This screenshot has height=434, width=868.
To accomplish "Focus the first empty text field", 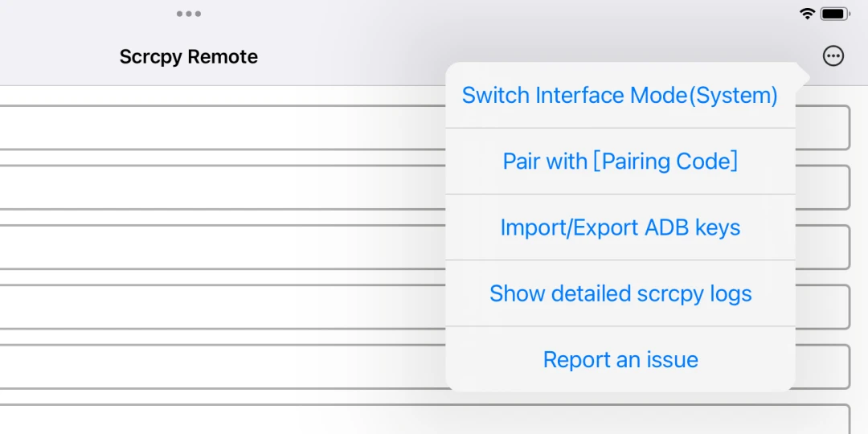I will [x=217, y=127].
